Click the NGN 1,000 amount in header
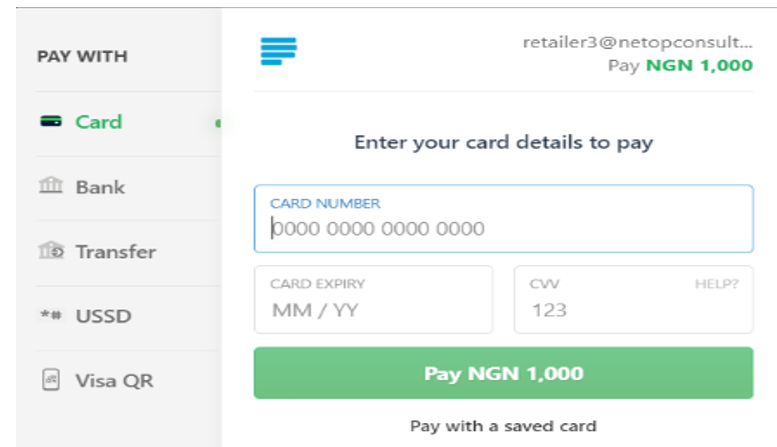 pos(699,65)
